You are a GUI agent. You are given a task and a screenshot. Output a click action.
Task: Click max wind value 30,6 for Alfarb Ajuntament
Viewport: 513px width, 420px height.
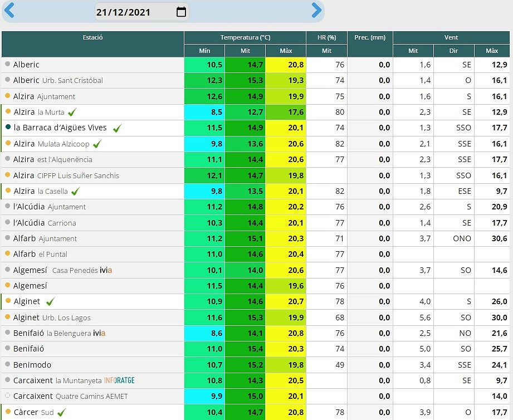tap(499, 238)
